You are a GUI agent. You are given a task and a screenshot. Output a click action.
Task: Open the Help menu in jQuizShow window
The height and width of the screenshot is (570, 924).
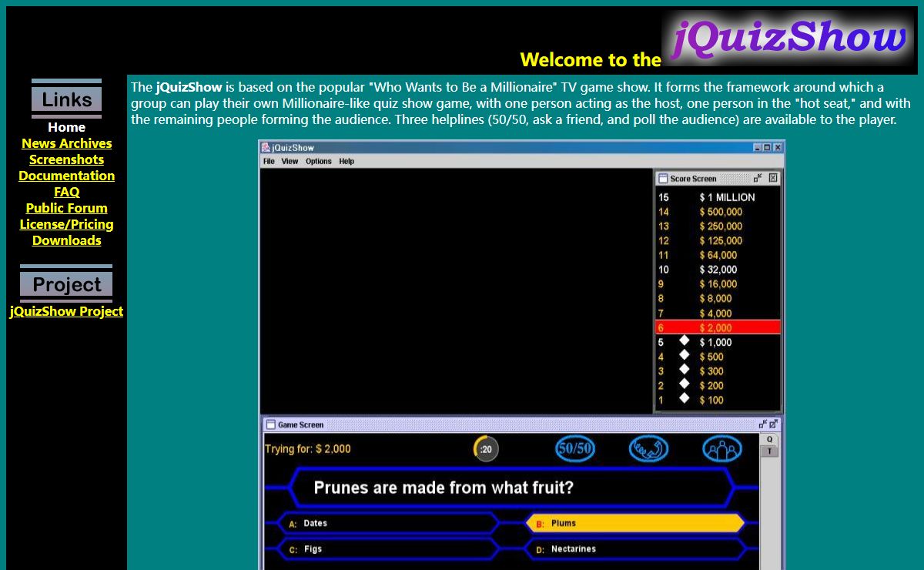(x=346, y=161)
